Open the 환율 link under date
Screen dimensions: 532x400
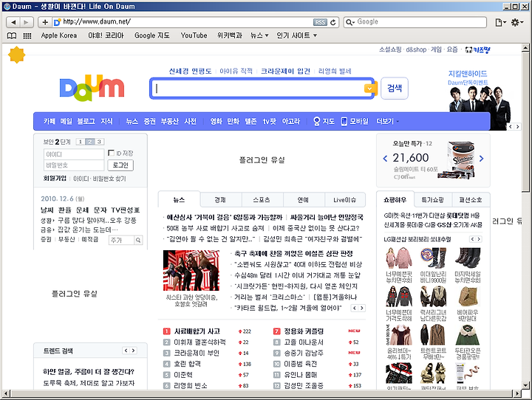point(65,210)
